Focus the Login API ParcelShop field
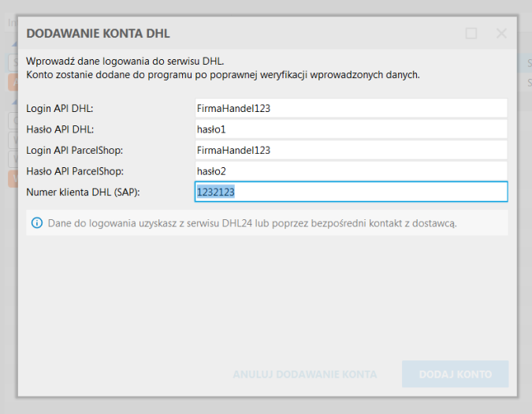 [x=352, y=150]
